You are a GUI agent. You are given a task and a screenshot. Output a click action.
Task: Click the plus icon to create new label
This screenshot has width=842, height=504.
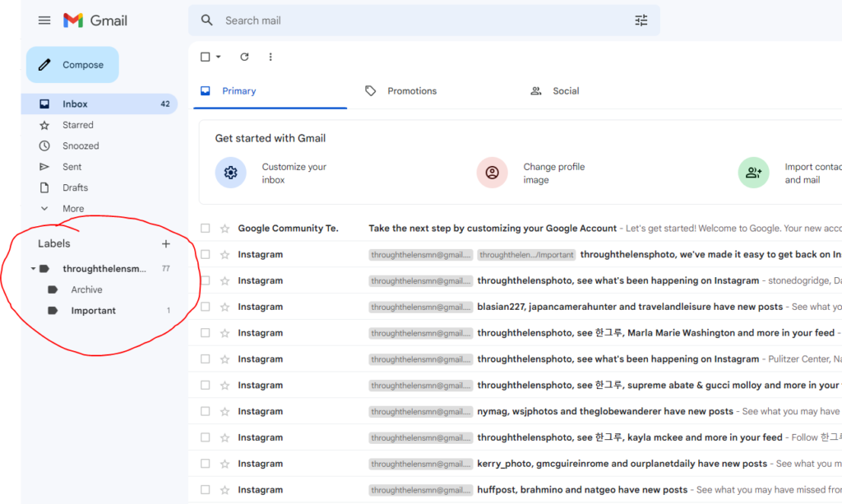pos(166,243)
